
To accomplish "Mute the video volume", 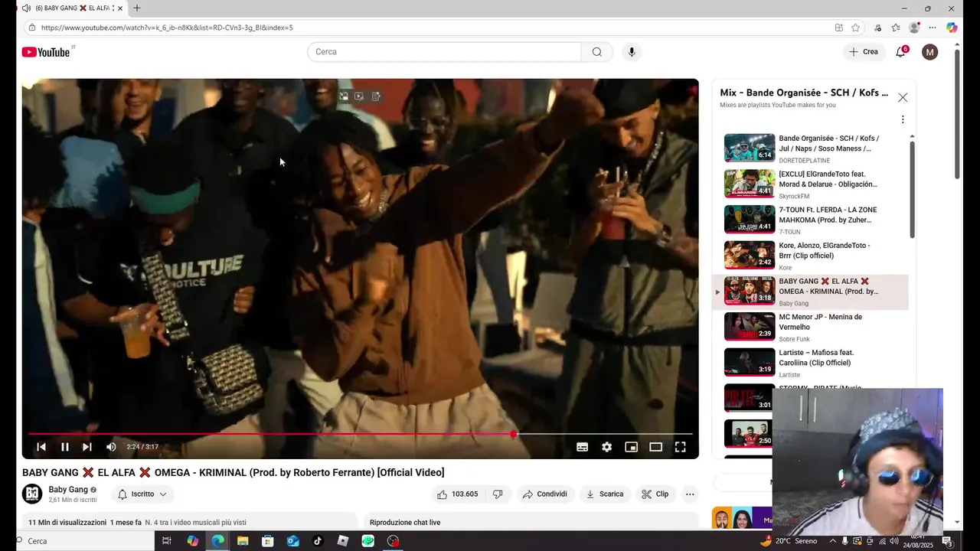I will [x=111, y=447].
